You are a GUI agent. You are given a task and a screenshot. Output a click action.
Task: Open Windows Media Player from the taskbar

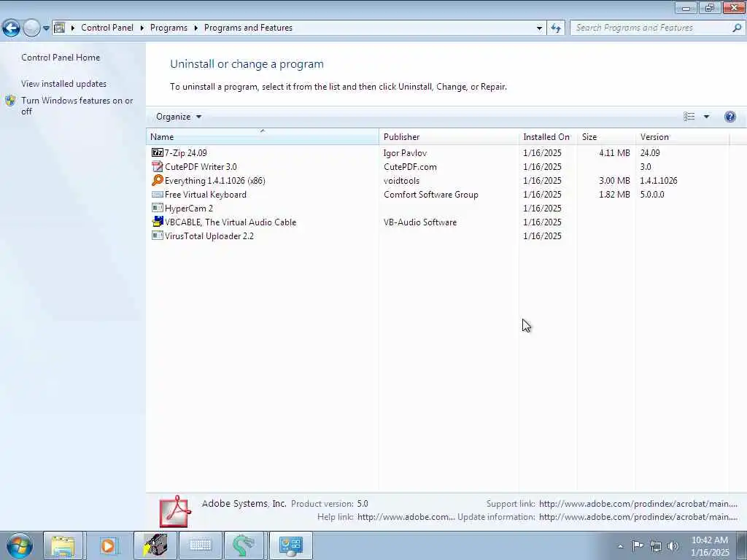coord(108,545)
